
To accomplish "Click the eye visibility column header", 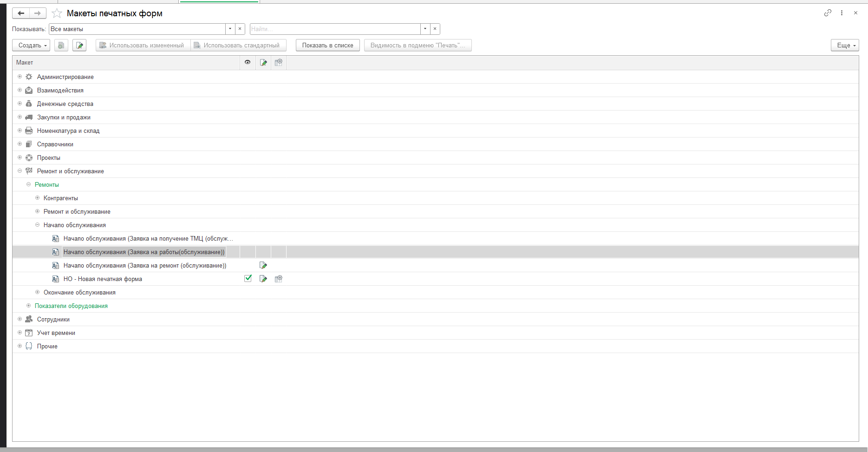I will coord(248,62).
